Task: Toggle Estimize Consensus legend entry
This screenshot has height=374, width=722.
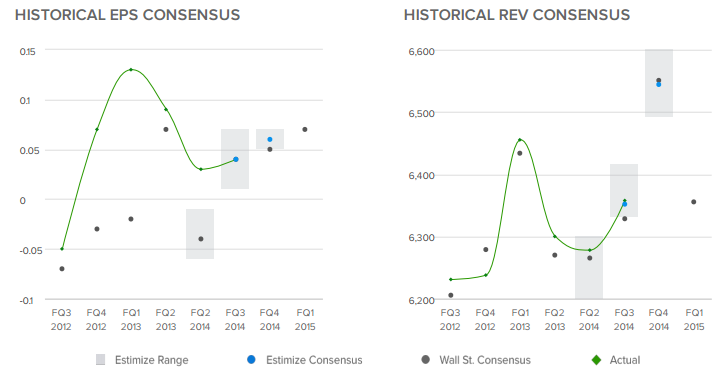Action: click(x=304, y=360)
